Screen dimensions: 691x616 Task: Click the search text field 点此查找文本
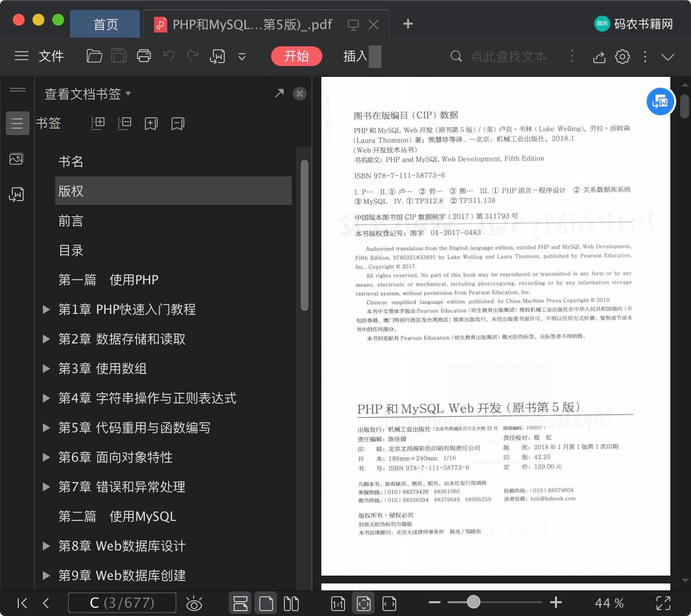pos(508,57)
